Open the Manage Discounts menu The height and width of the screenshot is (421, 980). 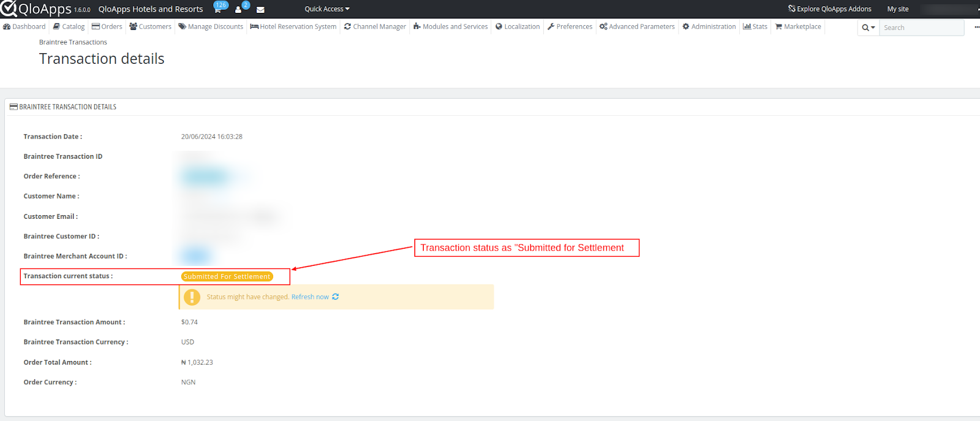click(x=211, y=27)
